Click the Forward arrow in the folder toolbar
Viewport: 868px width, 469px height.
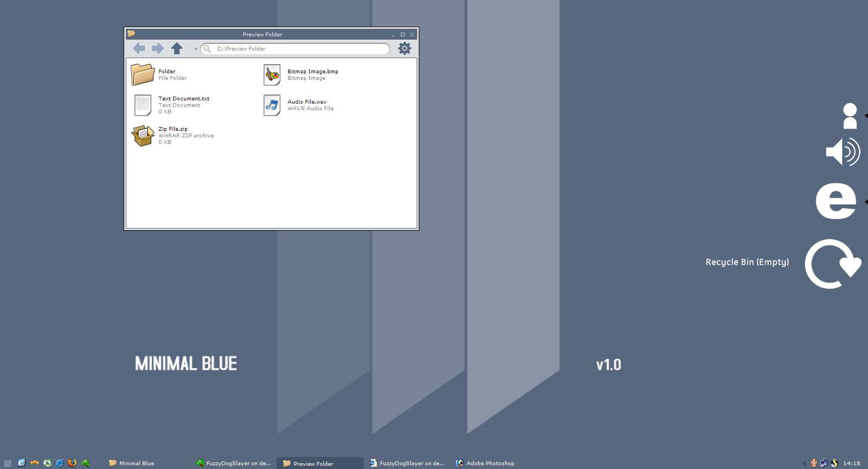click(158, 48)
